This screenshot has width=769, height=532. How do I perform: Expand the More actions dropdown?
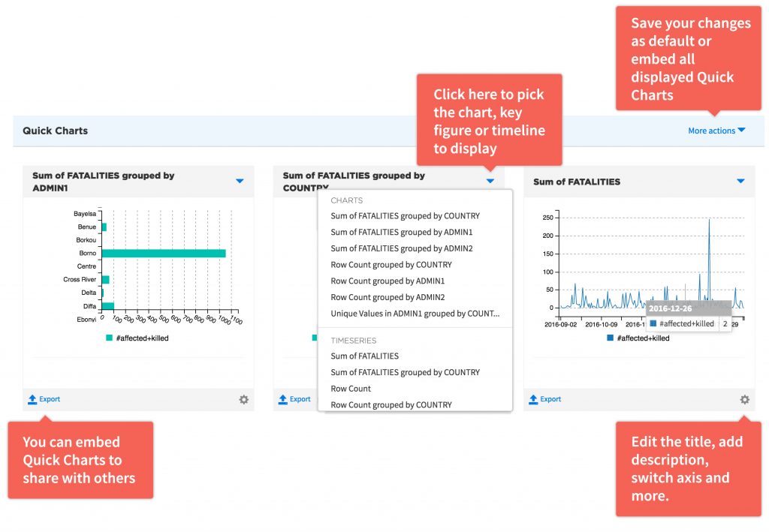[716, 131]
